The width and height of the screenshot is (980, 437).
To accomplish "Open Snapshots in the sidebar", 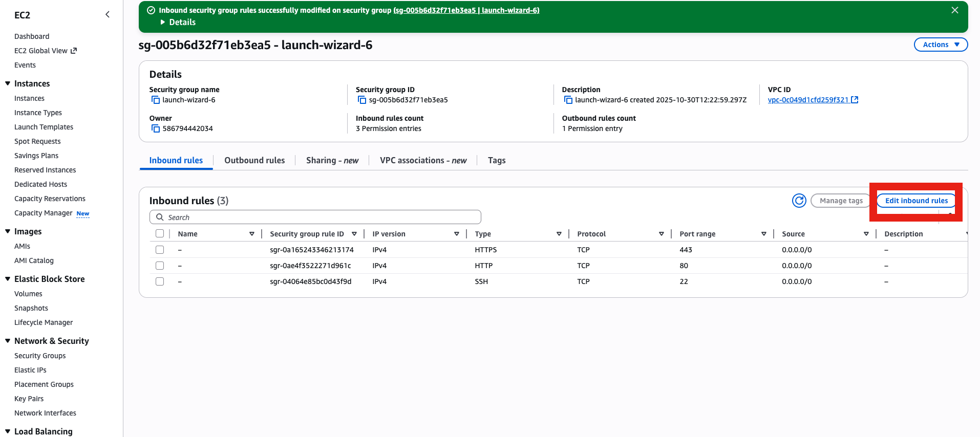I will (x=31, y=308).
